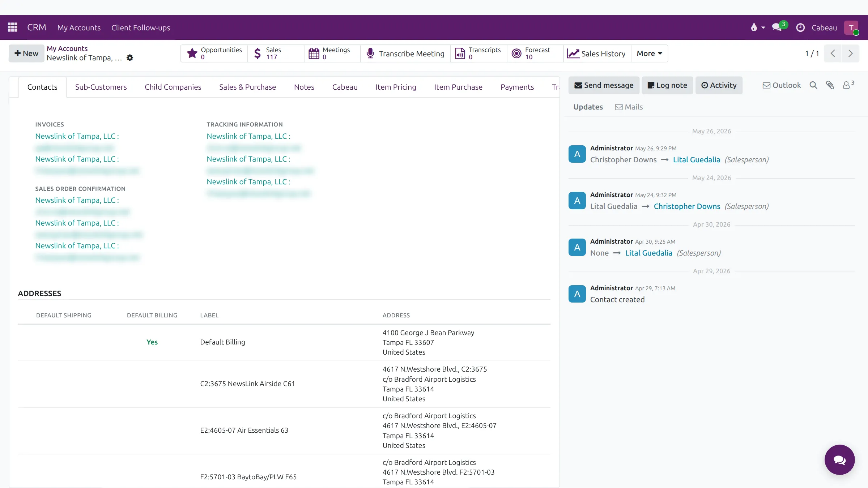
Task: Open the activities clock icon
Action: pos(800,27)
